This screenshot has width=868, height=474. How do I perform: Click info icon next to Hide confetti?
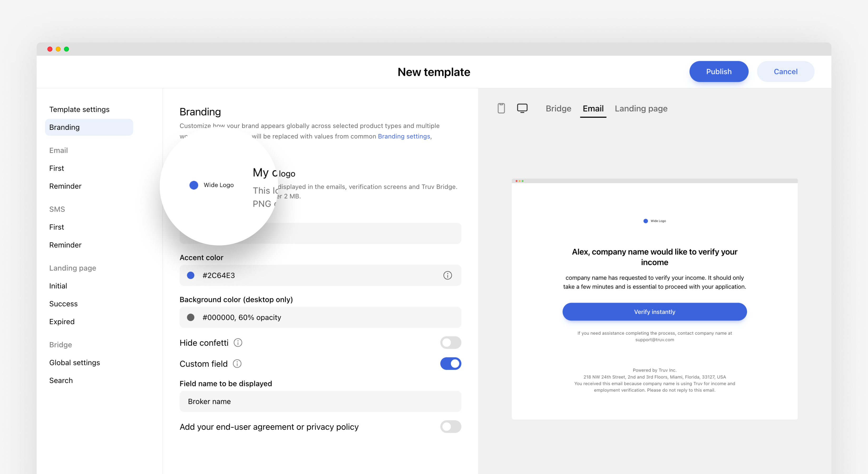click(238, 343)
